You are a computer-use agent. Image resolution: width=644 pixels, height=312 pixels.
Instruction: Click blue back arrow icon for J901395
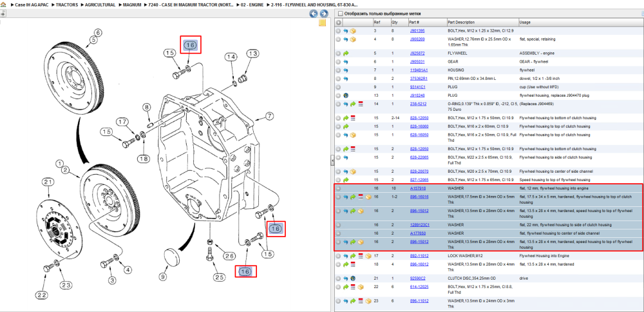tap(346, 31)
